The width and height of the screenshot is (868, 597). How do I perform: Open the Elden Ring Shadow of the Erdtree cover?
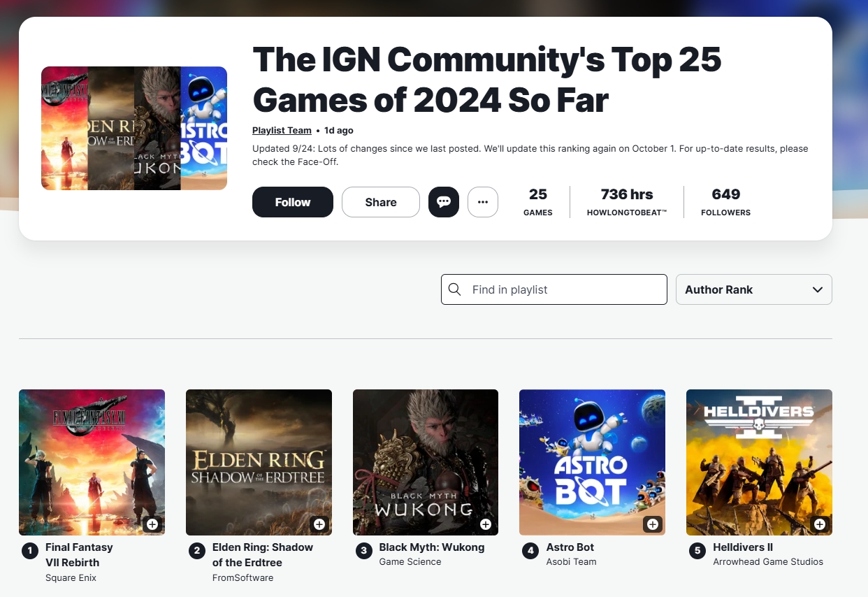point(259,462)
